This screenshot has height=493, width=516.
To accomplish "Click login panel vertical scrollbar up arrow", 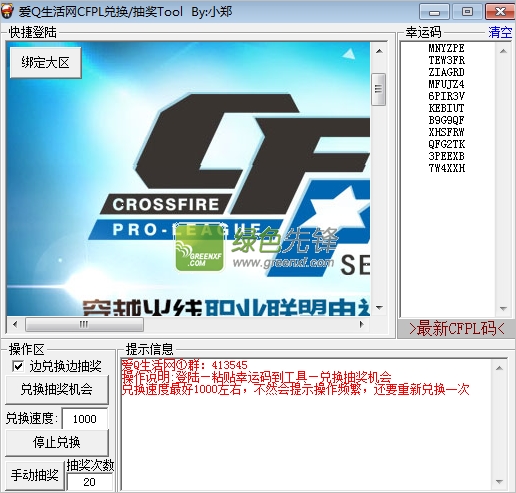I will [x=379, y=51].
